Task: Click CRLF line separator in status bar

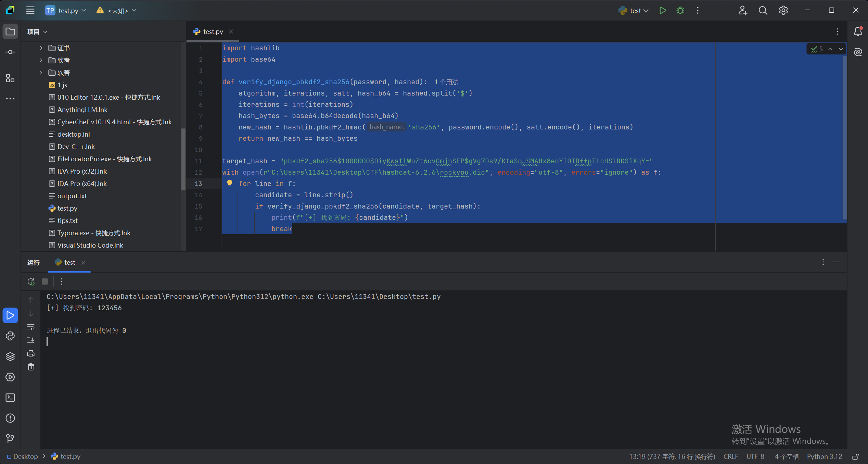Action: pos(730,456)
